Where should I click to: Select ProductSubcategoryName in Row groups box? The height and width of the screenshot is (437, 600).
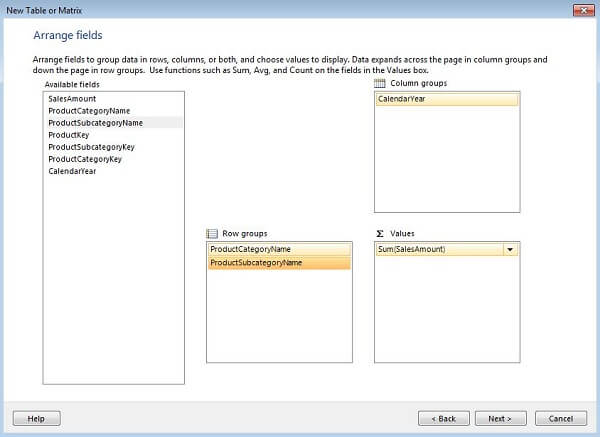279,263
